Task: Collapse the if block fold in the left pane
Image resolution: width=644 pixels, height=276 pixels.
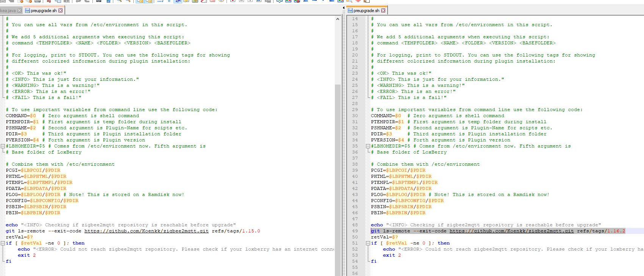Action: coord(3,243)
